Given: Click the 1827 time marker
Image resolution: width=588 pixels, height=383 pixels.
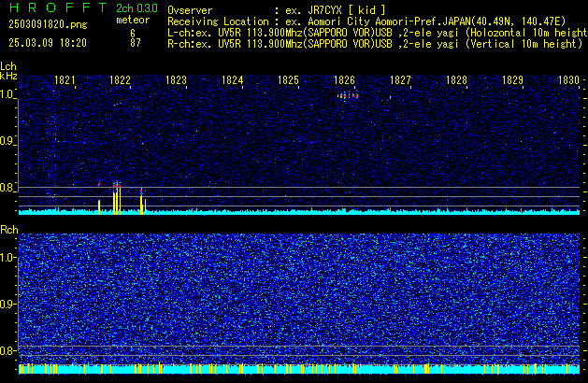Looking at the screenshot, I should [x=400, y=80].
